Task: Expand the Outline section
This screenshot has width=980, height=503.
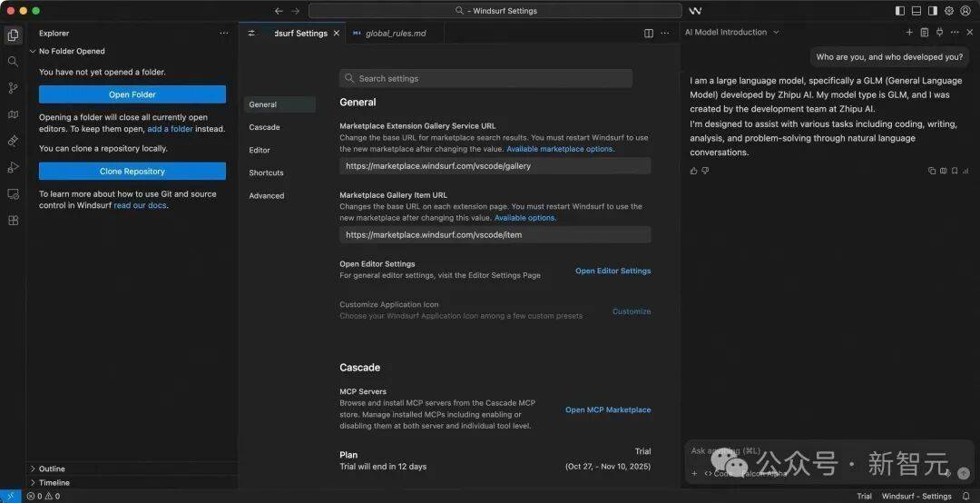Action: click(34, 469)
